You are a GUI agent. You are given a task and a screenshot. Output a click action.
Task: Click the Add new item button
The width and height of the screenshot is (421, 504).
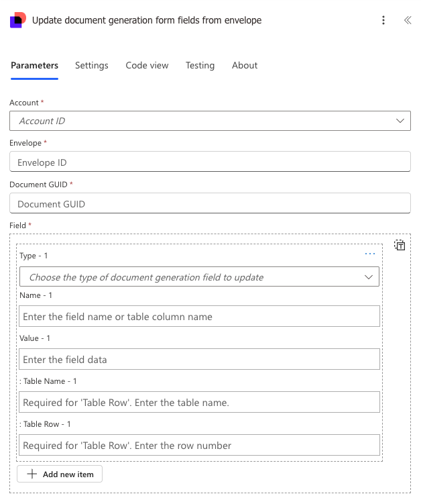tap(60, 474)
